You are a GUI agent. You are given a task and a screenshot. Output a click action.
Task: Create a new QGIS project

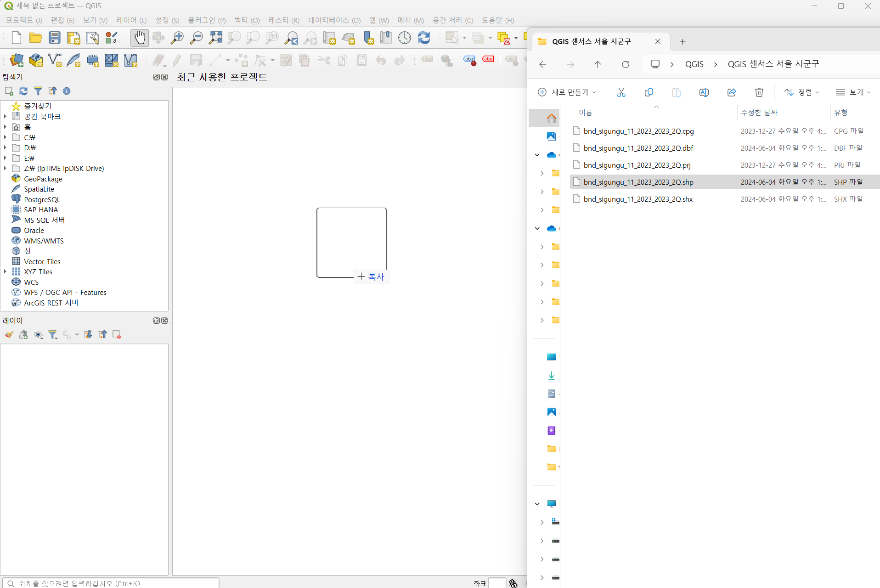(16, 38)
